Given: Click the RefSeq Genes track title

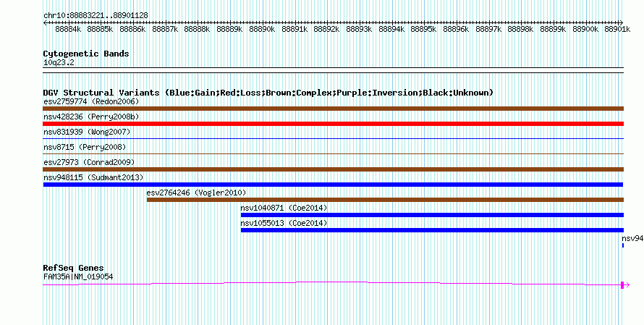Looking at the screenshot, I should point(73,268).
